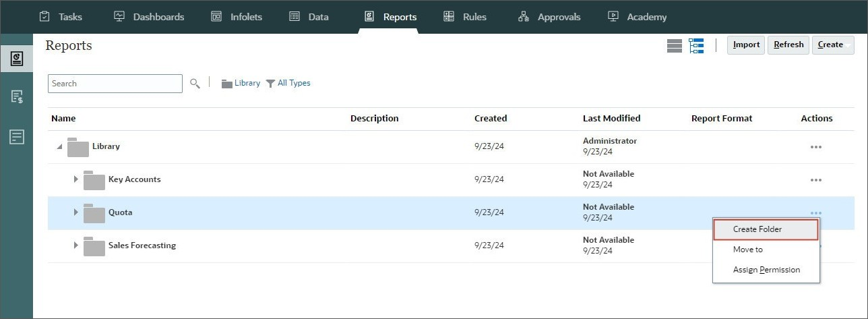
Task: Click the Report Format column header
Action: (x=722, y=118)
